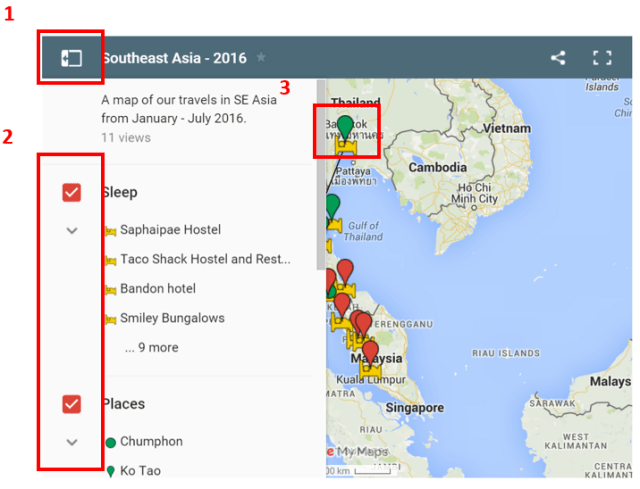Collapse the map legend sidebar panel
The image size is (640, 489).
pos(70,58)
